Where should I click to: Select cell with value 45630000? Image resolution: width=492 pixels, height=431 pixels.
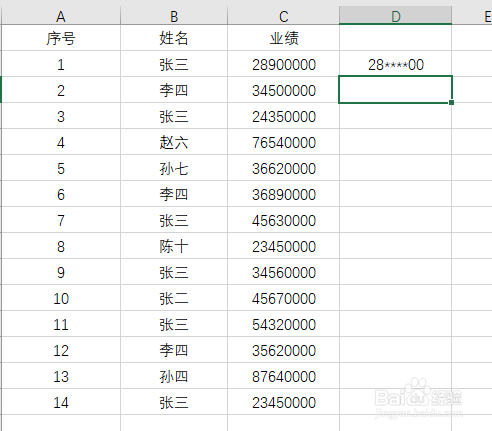coord(283,220)
